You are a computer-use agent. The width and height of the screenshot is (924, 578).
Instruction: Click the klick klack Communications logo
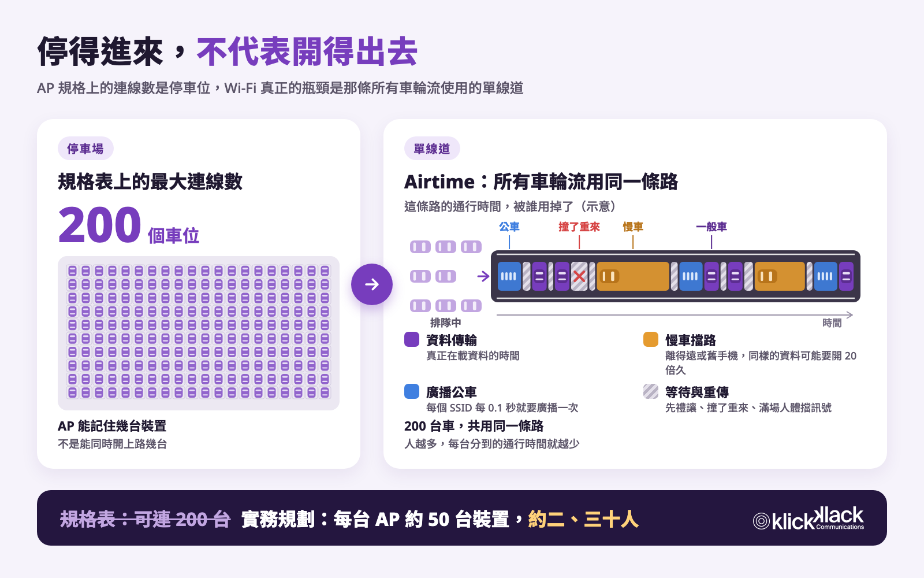point(808,518)
